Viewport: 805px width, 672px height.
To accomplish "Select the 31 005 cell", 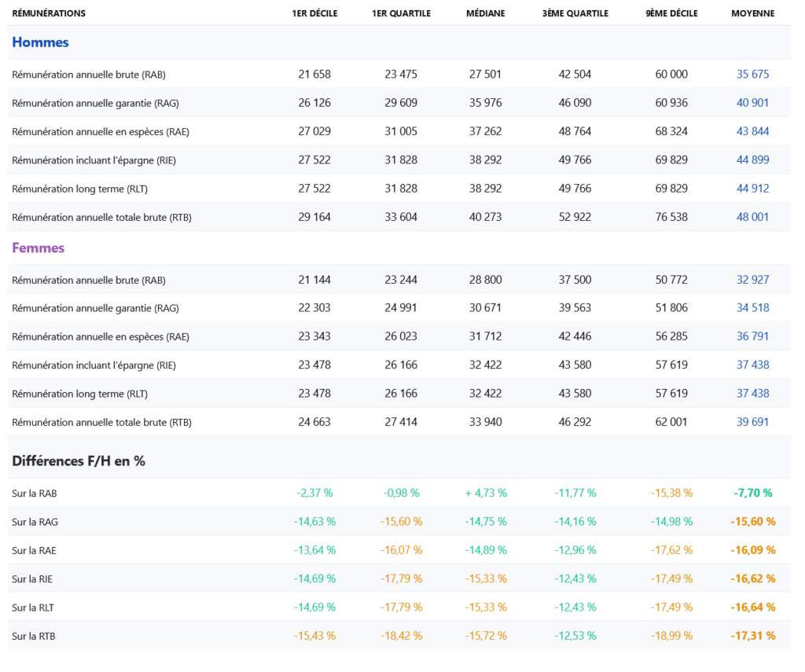I will point(401,131).
